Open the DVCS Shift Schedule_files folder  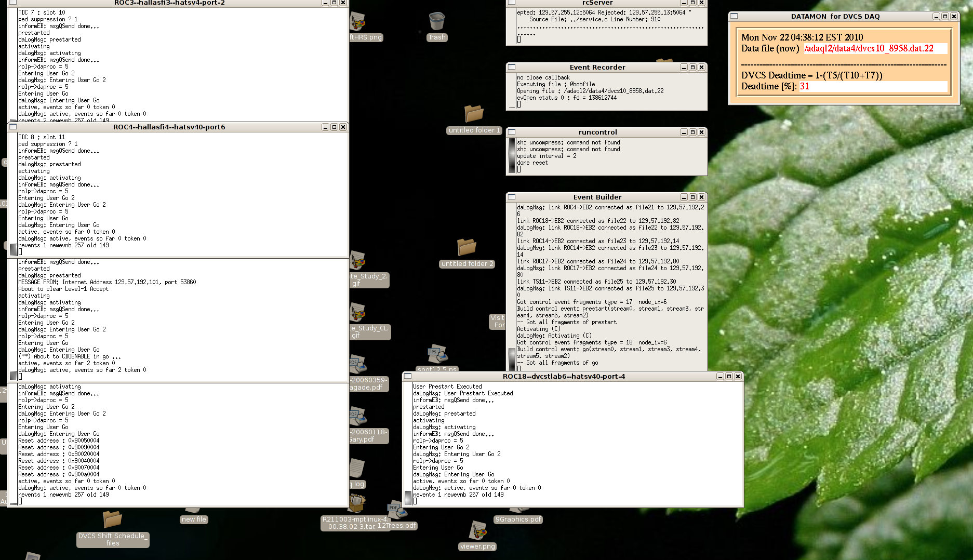point(112,519)
